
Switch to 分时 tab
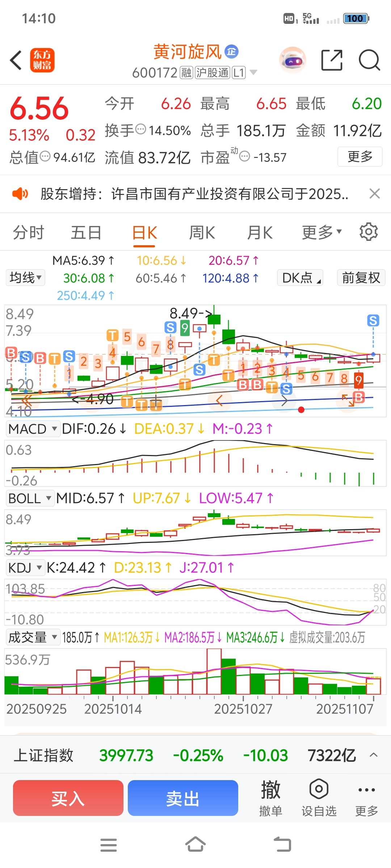28,233
